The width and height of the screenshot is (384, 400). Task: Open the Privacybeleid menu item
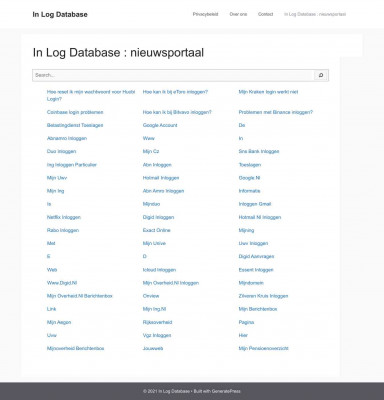point(205,14)
